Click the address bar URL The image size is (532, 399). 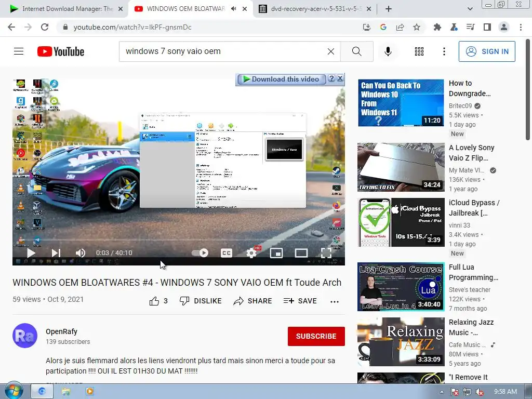pos(132,27)
